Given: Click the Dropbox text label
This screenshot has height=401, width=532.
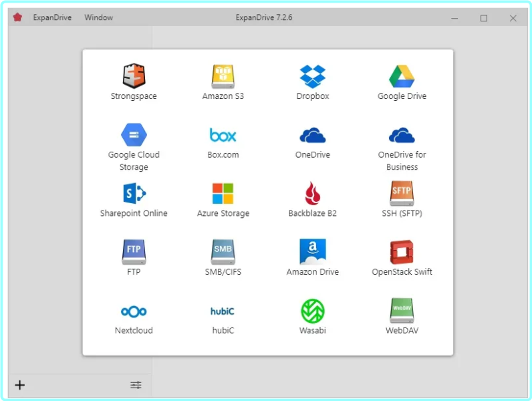Looking at the screenshot, I should (313, 96).
